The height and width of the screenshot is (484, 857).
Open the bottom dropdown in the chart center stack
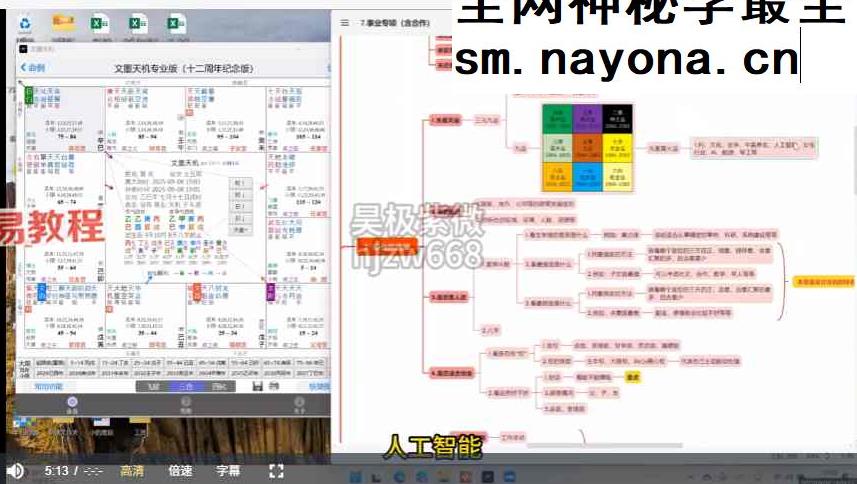[x=239, y=230]
